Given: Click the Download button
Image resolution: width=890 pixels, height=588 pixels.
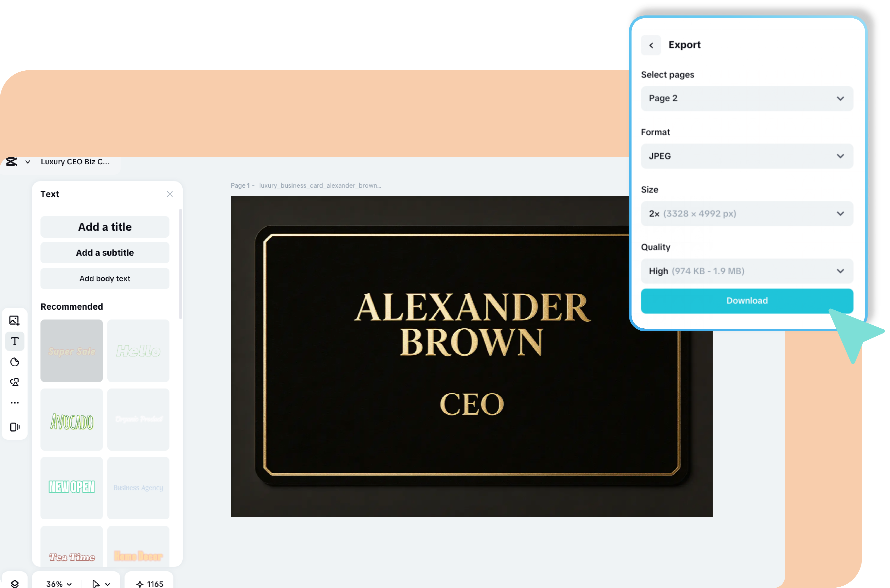Looking at the screenshot, I should click(x=747, y=300).
